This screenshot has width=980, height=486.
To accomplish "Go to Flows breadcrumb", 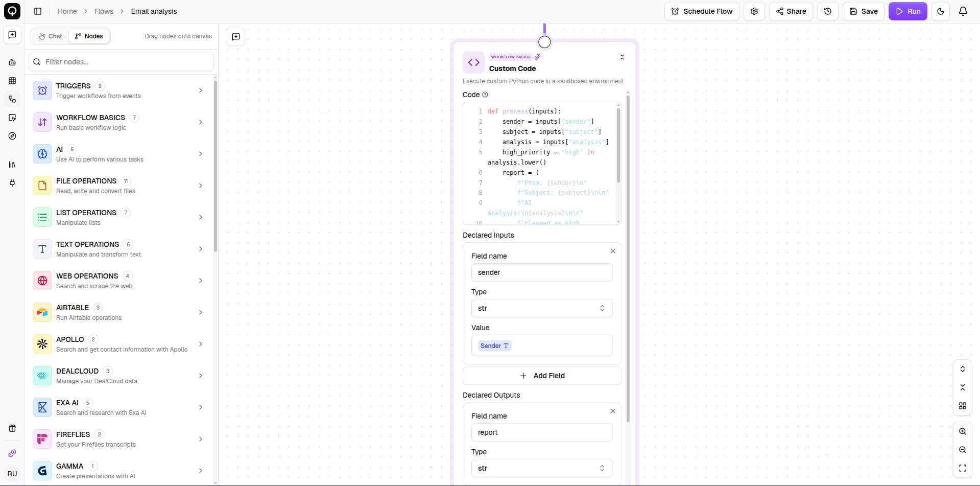I will coord(104,11).
